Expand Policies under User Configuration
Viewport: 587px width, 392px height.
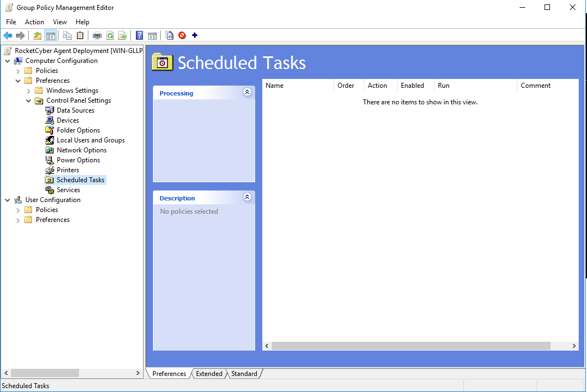coord(18,210)
